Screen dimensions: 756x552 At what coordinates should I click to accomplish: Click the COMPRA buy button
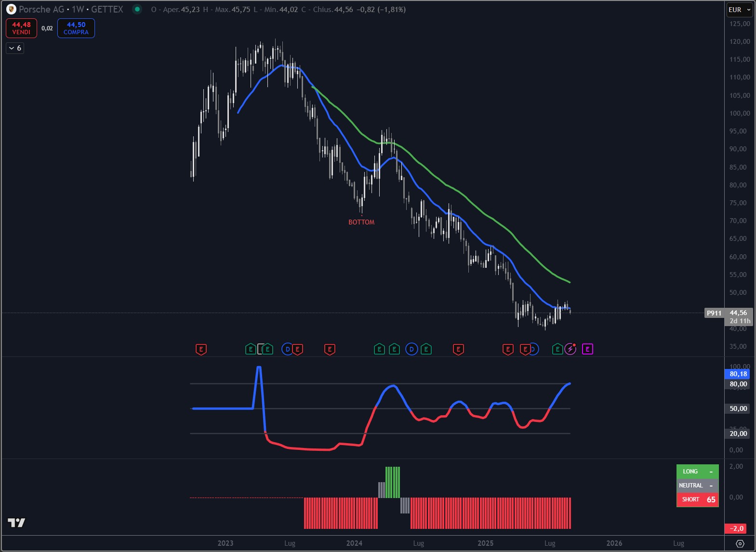76,28
